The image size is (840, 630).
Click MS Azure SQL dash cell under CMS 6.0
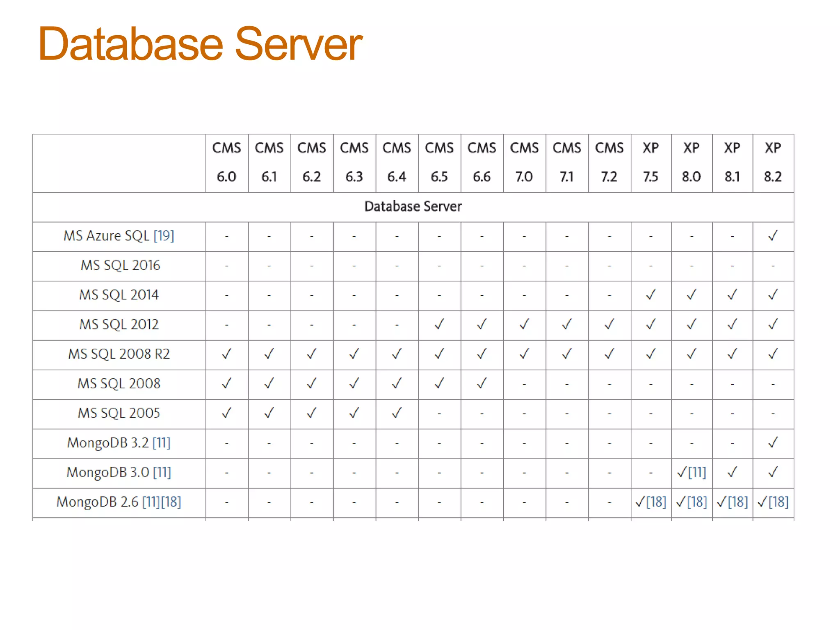tap(227, 237)
